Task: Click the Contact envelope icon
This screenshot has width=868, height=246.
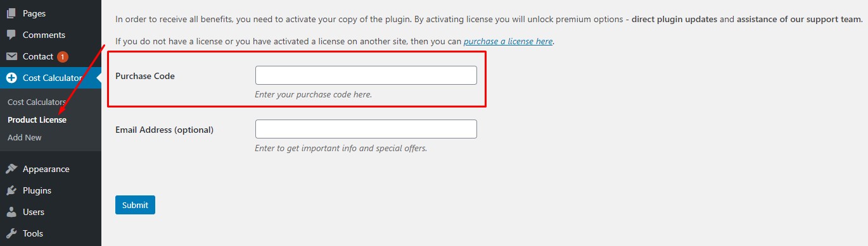Action: 11,56
